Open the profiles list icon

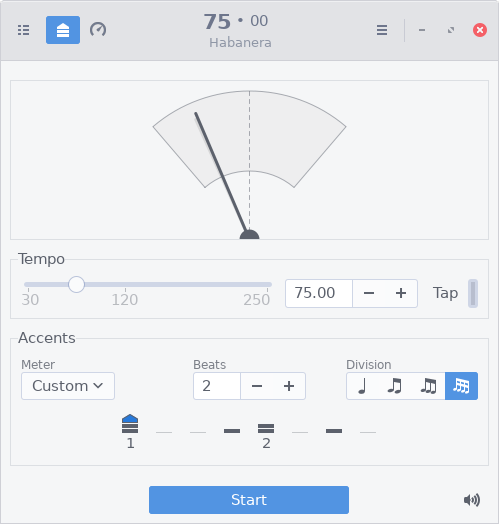click(x=23, y=30)
